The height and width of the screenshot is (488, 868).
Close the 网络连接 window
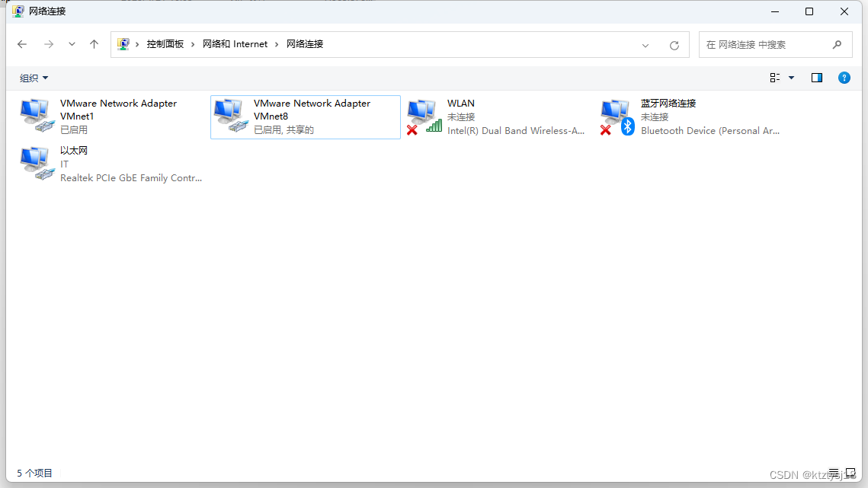click(844, 11)
